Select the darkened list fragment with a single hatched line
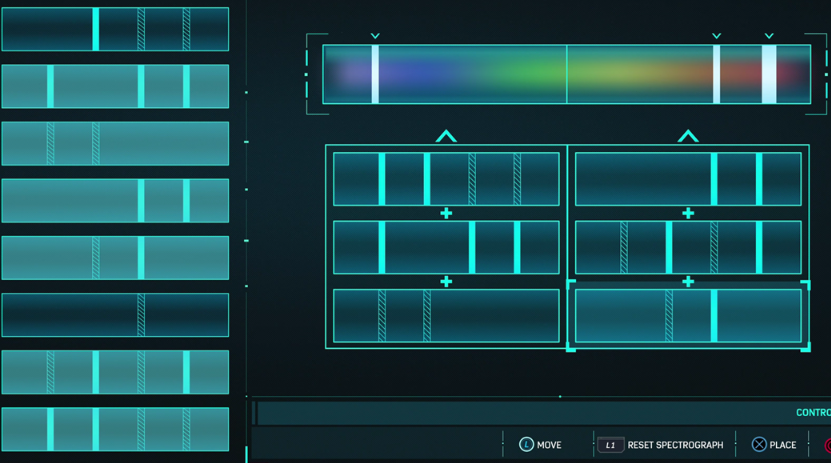 pos(115,315)
